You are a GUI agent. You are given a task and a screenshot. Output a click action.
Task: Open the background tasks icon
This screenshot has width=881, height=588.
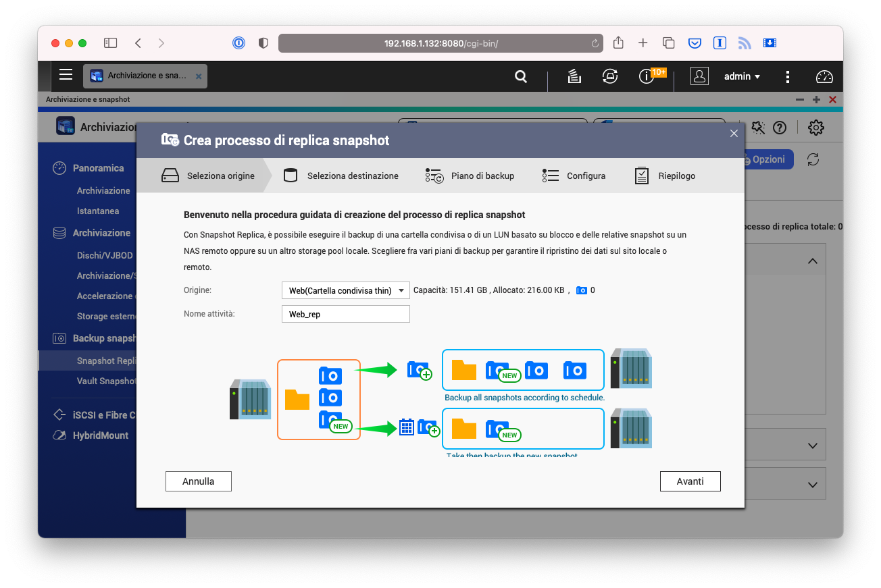[x=574, y=76]
